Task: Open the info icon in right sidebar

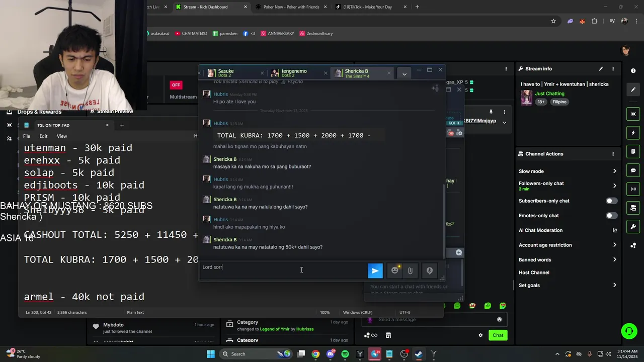Action: [x=633, y=71]
